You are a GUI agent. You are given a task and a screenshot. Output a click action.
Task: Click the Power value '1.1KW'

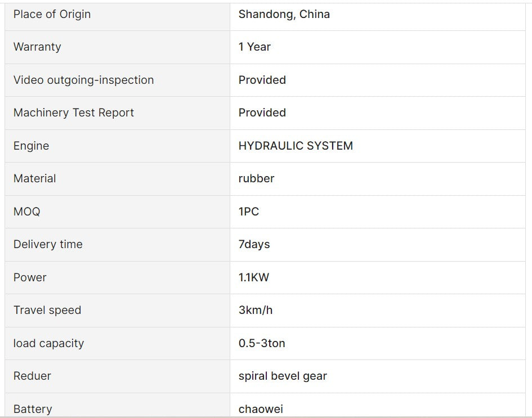click(x=254, y=277)
